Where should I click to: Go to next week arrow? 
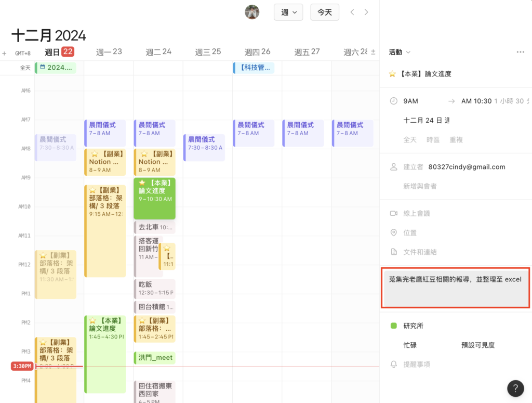pyautogui.click(x=366, y=12)
